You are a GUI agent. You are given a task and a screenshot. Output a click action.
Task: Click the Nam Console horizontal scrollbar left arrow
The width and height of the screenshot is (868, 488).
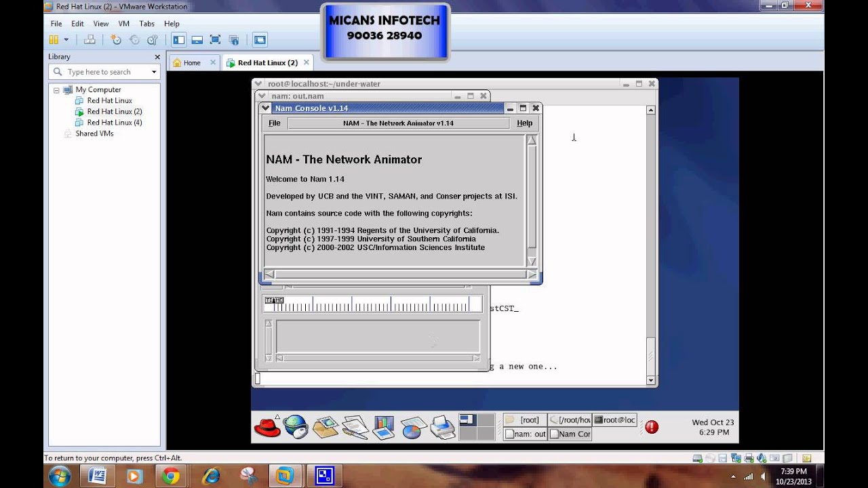tap(269, 274)
